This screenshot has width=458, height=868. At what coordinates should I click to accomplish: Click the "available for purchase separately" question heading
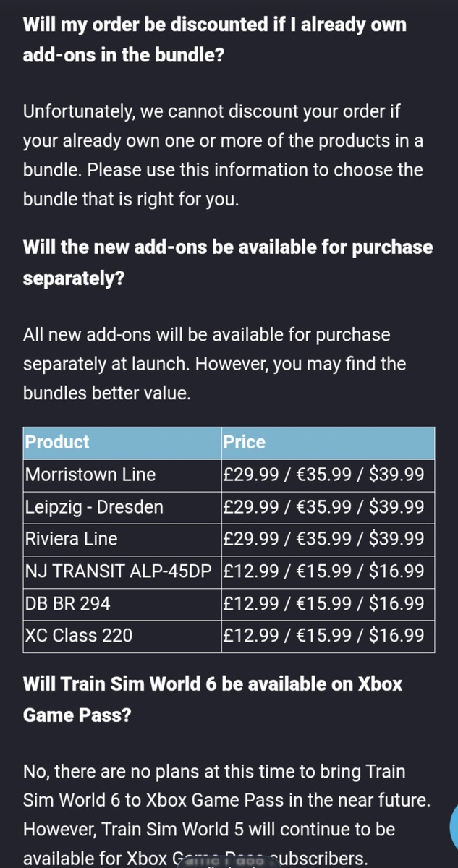(227, 263)
